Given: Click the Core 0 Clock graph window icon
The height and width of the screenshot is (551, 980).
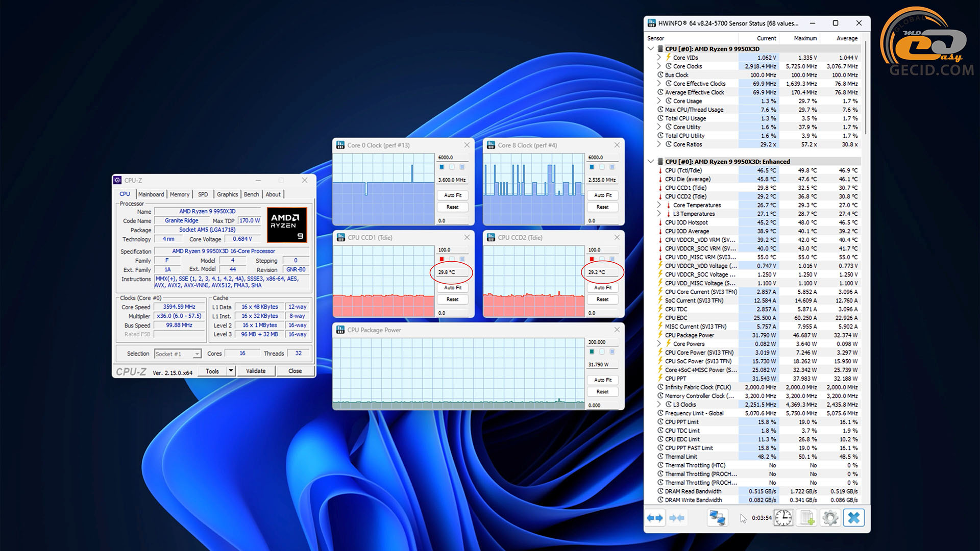Looking at the screenshot, I should tap(340, 145).
